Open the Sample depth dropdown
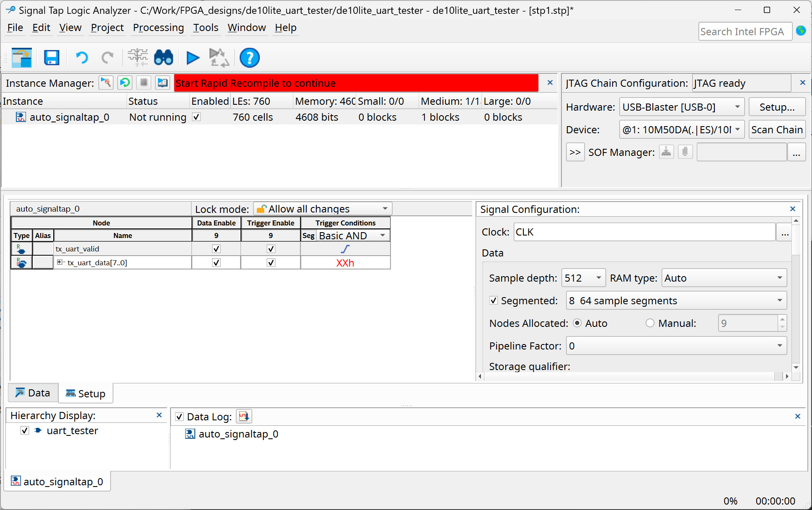Screen dimensions: 812x510 [583, 278]
